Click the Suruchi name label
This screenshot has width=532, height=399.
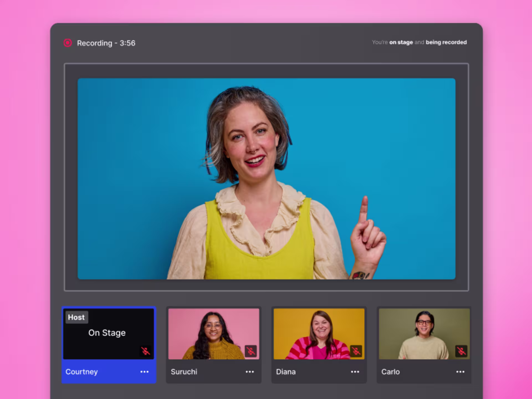click(x=184, y=372)
